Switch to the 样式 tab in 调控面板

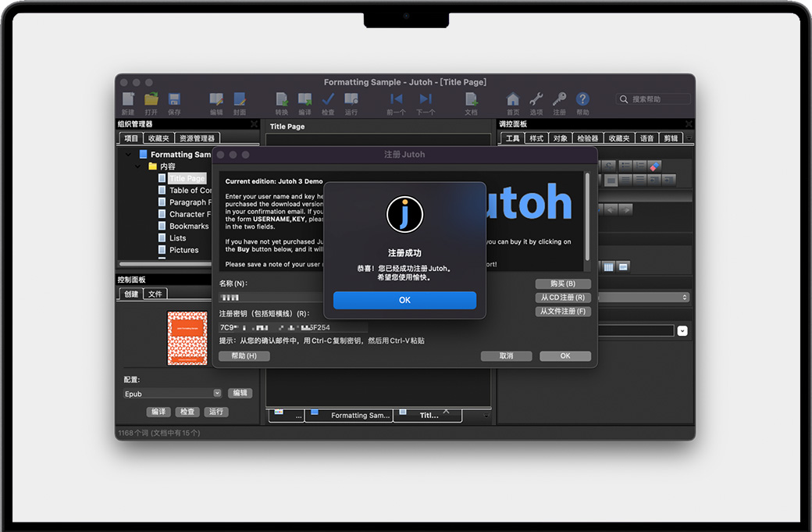[x=536, y=137]
